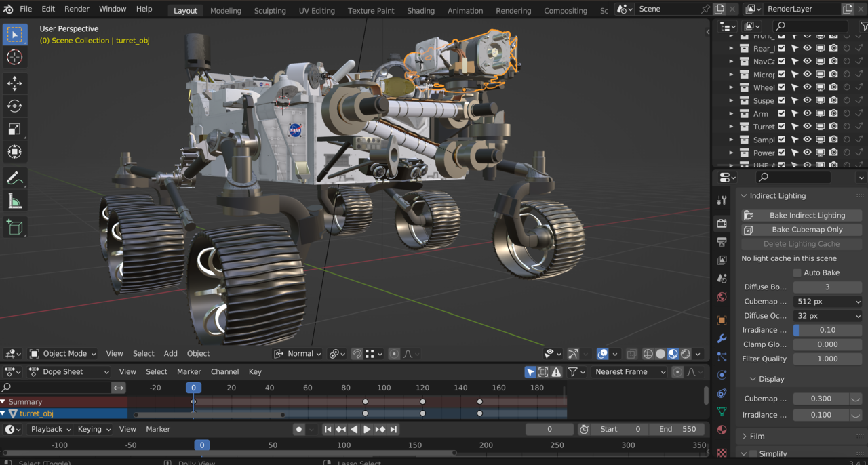The height and width of the screenshot is (465, 868).
Task: Open the View Layer properties tab
Action: pyautogui.click(x=722, y=260)
